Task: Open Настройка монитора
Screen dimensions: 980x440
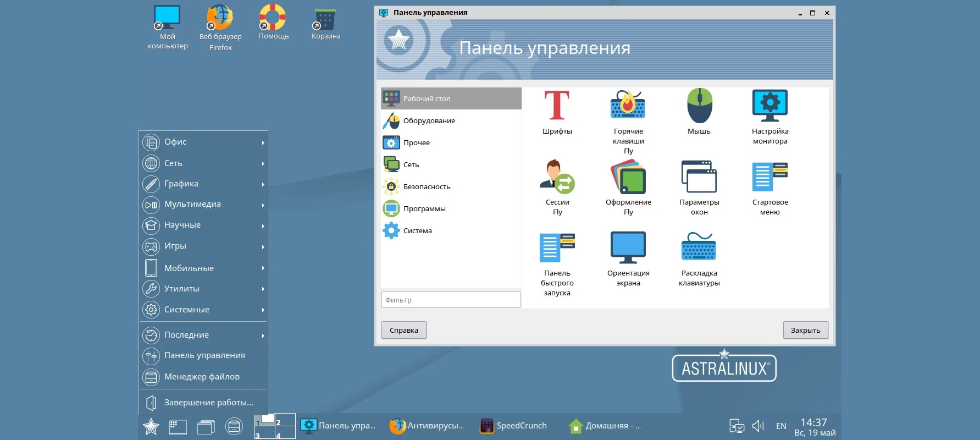Action: point(770,117)
